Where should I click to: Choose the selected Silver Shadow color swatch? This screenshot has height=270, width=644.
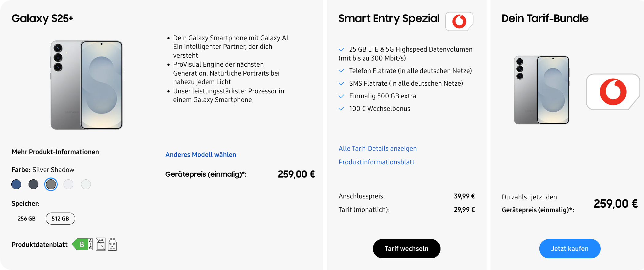click(x=51, y=184)
